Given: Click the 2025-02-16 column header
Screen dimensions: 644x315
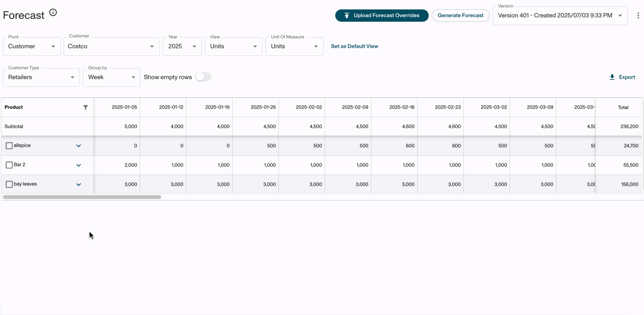Looking at the screenshot, I should pos(394,108).
